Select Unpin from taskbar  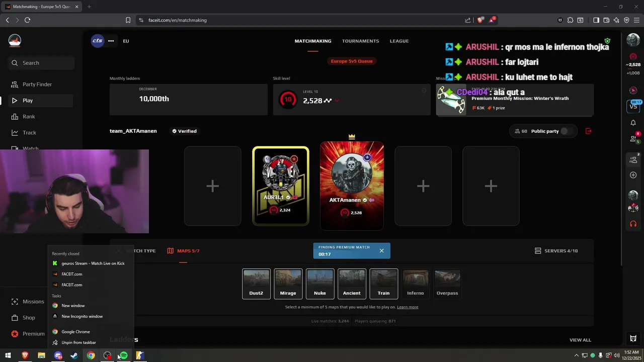point(91,342)
